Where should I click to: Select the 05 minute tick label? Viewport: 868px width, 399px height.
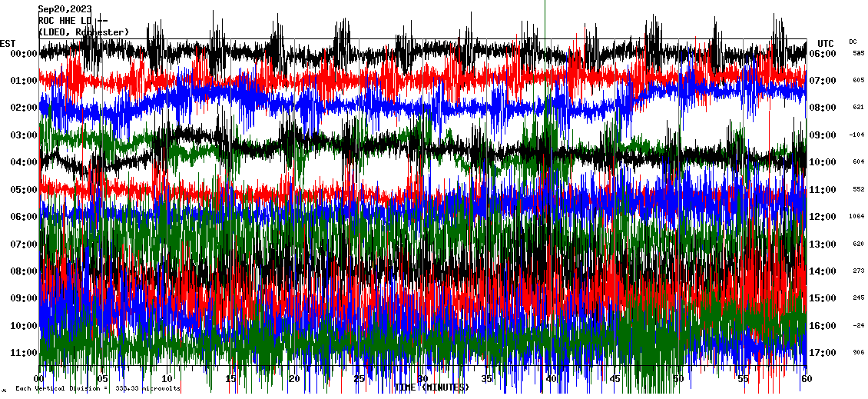point(103,379)
